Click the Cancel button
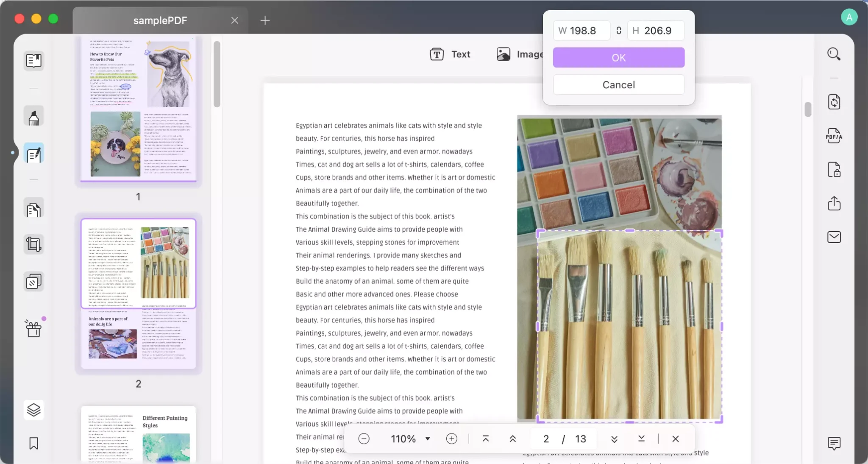Screen dimensions: 868x464 (x=618, y=84)
